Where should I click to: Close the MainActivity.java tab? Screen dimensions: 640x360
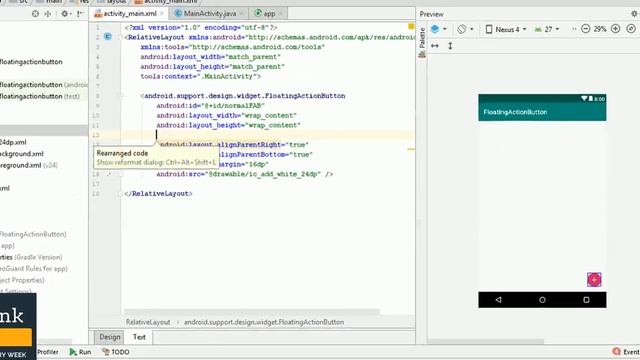[241, 13]
